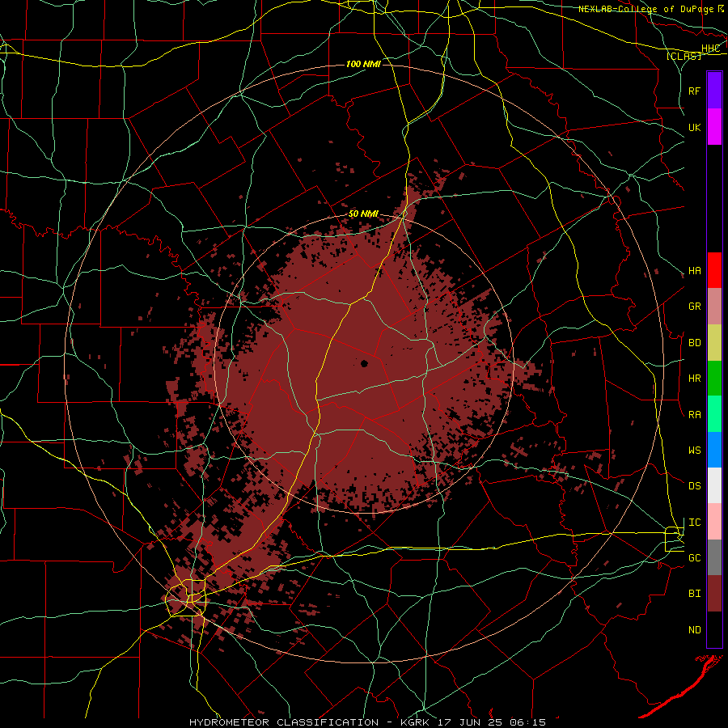Click the BI legend label
This screenshot has width=728, height=728.
click(694, 594)
